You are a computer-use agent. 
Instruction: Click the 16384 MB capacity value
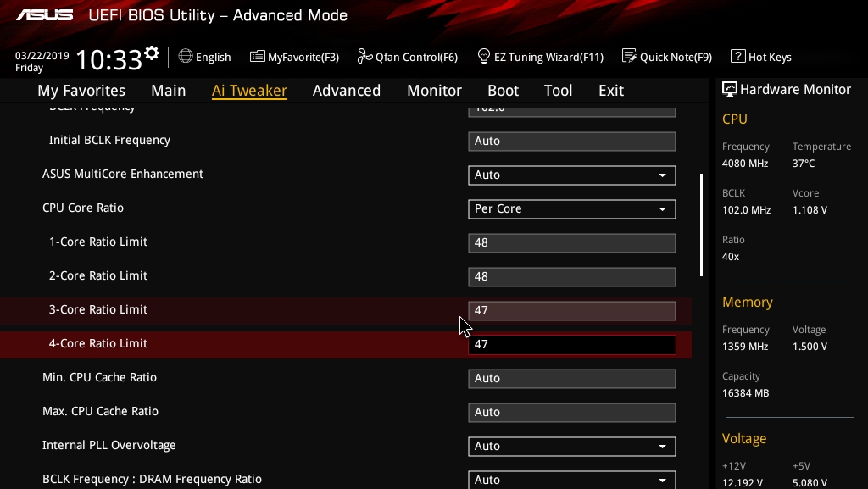746,392
